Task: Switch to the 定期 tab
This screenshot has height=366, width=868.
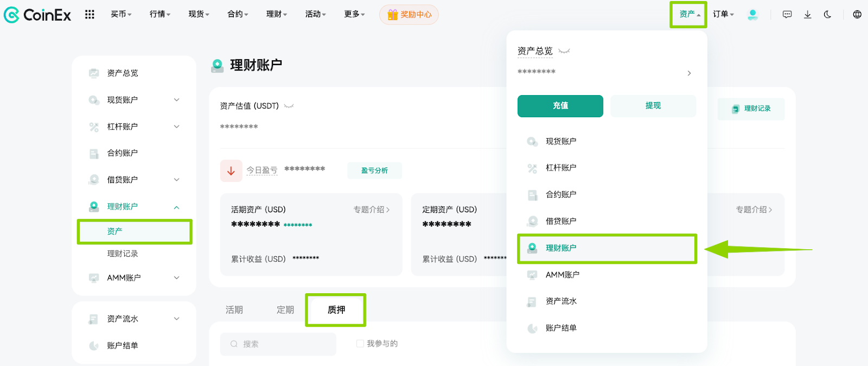Action: tap(285, 310)
